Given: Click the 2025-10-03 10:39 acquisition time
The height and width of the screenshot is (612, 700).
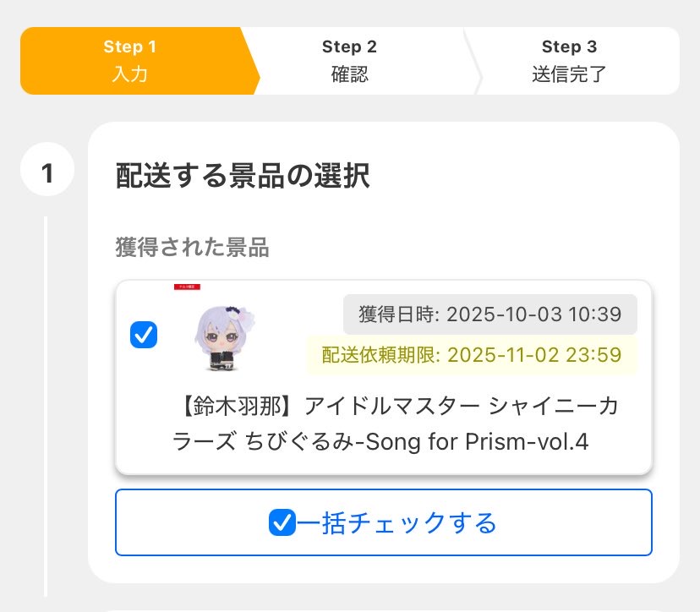Looking at the screenshot, I should [x=534, y=315].
